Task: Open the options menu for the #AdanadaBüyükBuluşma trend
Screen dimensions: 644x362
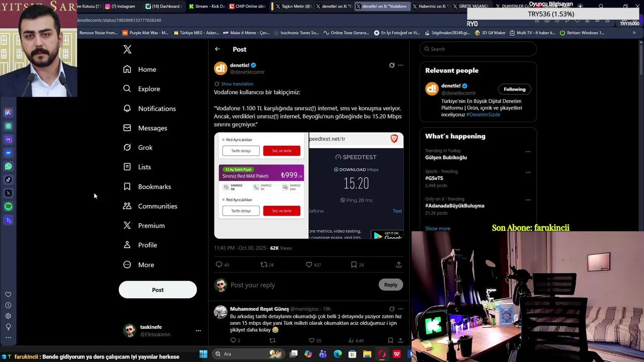Action: coord(528,200)
